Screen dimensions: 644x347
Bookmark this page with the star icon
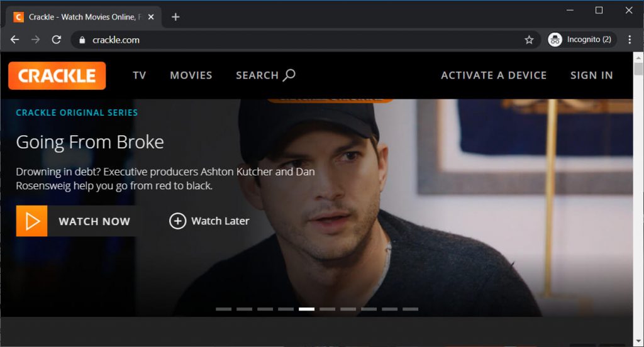tap(529, 40)
